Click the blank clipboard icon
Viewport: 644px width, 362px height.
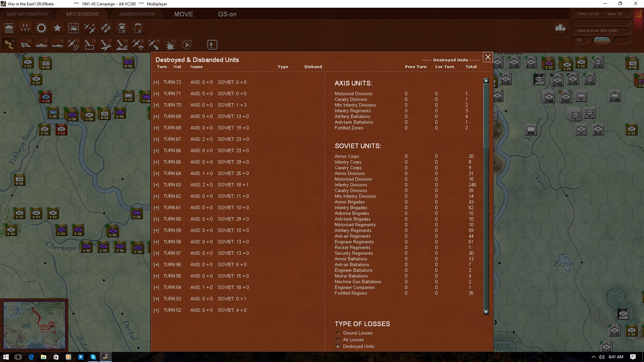click(138, 28)
